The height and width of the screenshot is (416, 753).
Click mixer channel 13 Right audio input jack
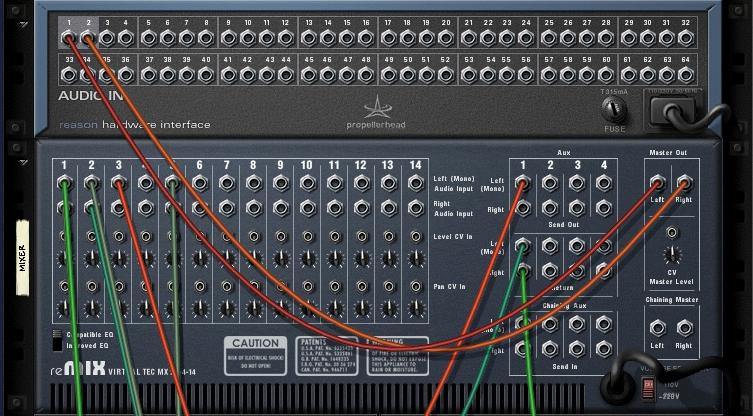(389, 208)
